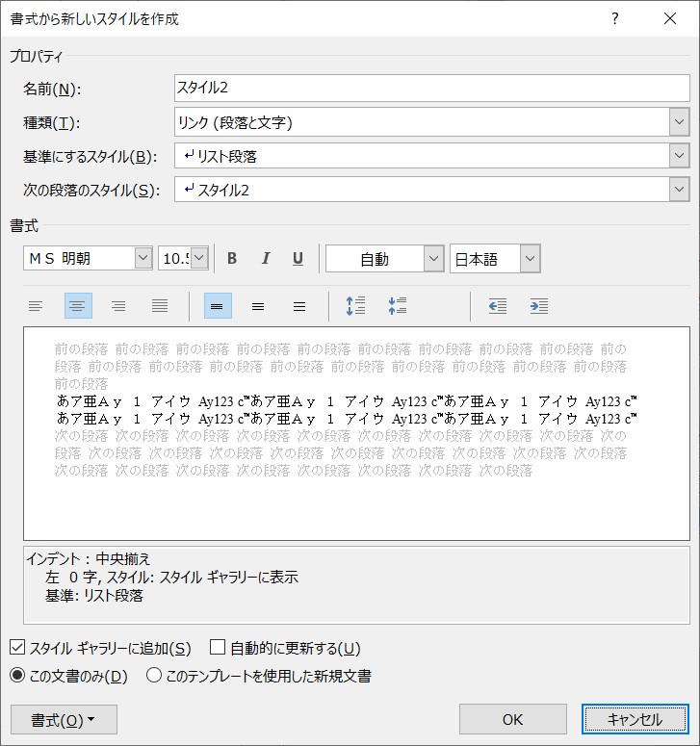Screen dimensions: 700x746
Task: Open 次の段落のスタイル dropdown
Action: (x=679, y=190)
